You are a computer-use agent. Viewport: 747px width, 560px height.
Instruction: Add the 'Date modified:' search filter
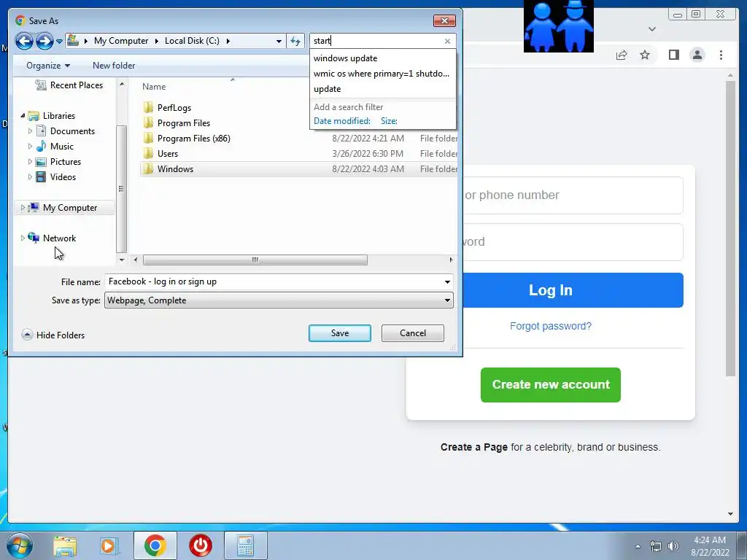342,121
